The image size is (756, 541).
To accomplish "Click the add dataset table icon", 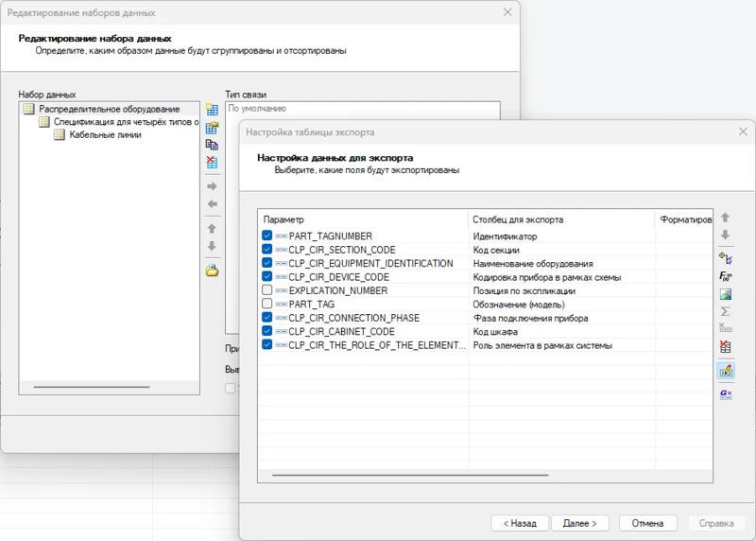I will click(213, 110).
